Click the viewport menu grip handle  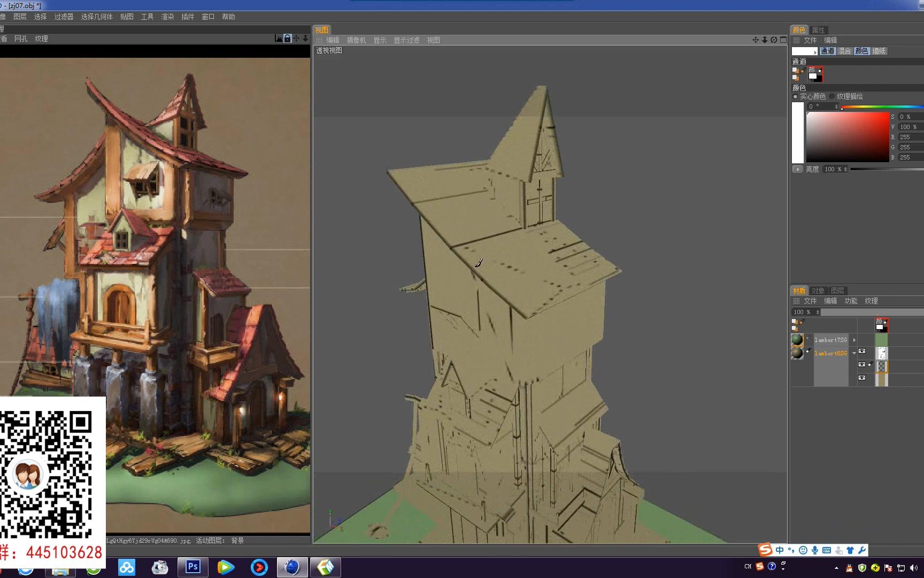coord(319,40)
